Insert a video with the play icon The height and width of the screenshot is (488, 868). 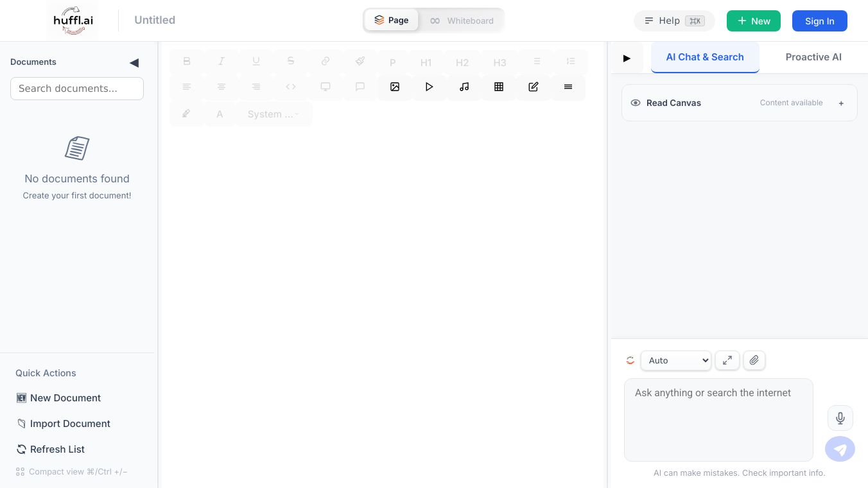coord(430,87)
